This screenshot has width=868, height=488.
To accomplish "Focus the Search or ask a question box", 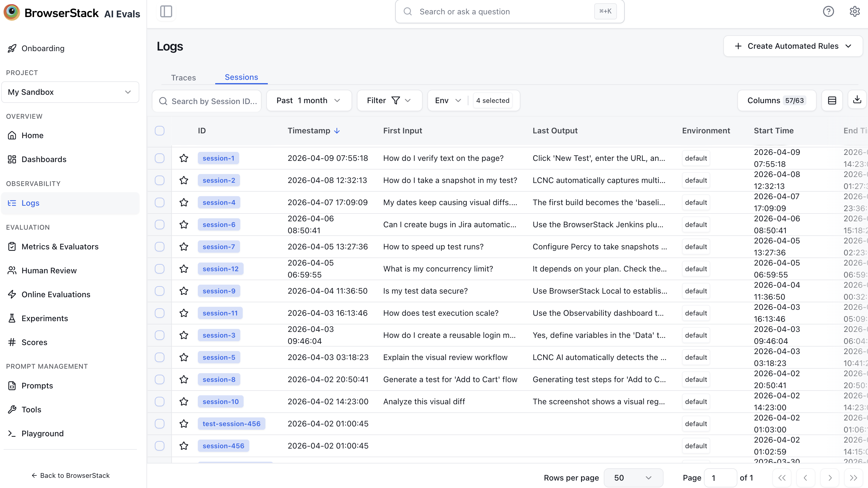I will pyautogui.click(x=510, y=11).
